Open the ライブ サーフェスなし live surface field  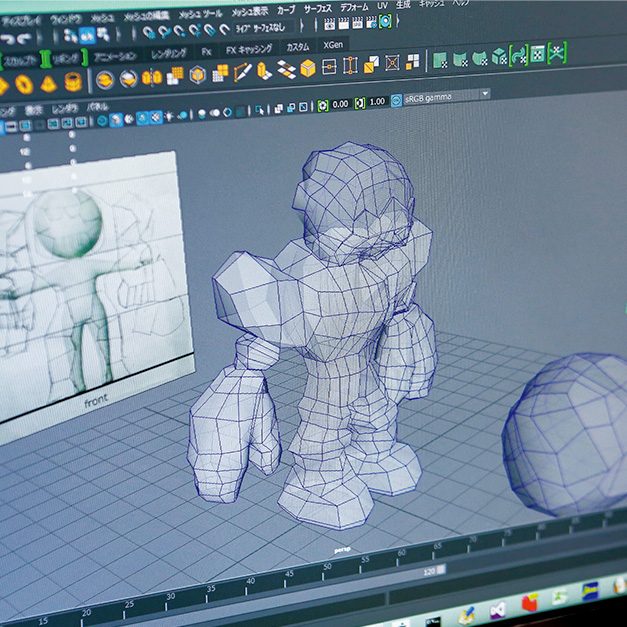(263, 27)
